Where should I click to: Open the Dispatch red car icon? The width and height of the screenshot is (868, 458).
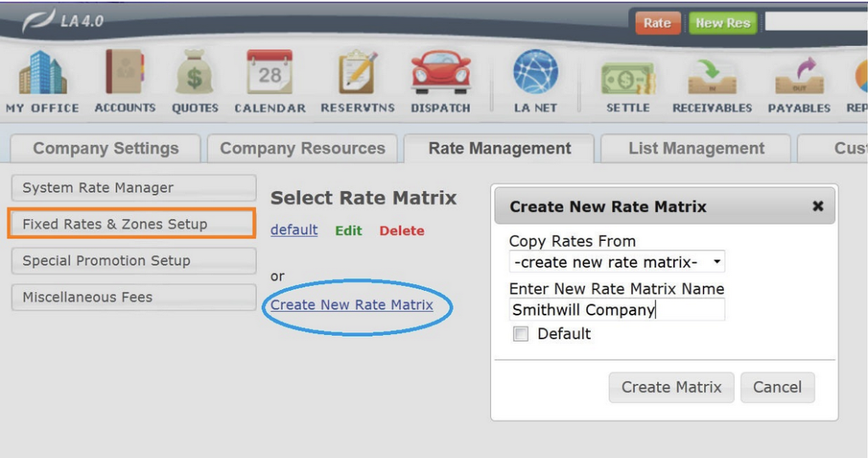coord(440,74)
